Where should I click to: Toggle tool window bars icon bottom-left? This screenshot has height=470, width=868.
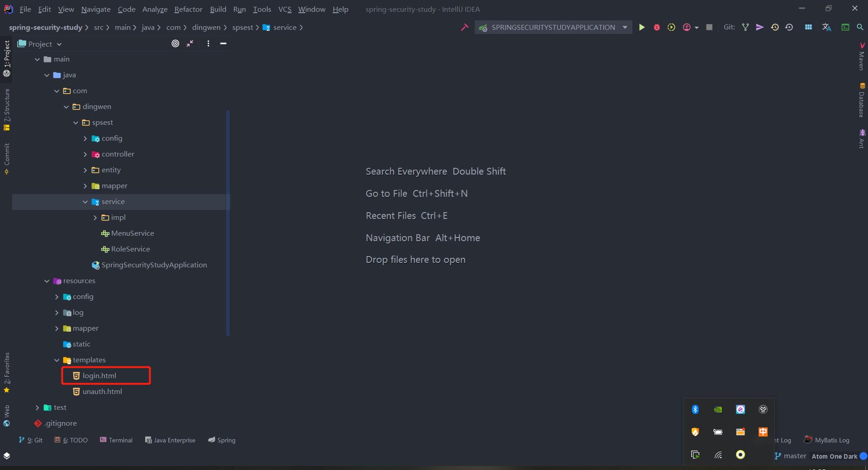coord(7,456)
